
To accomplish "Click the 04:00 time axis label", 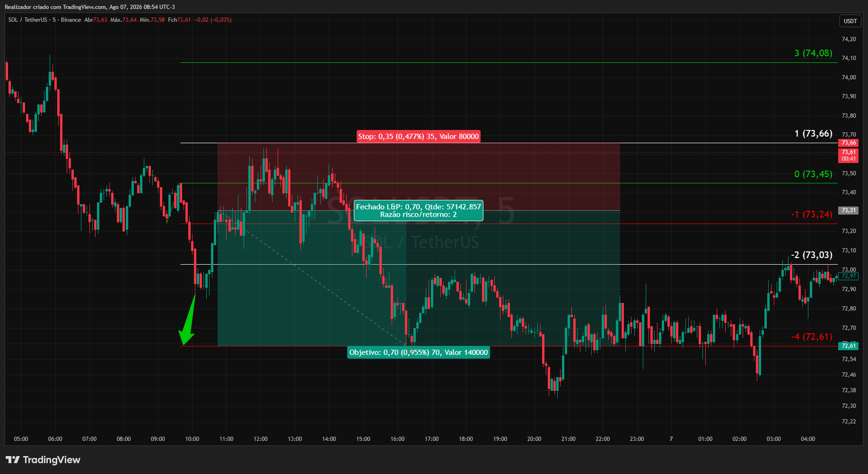I will tap(808, 439).
